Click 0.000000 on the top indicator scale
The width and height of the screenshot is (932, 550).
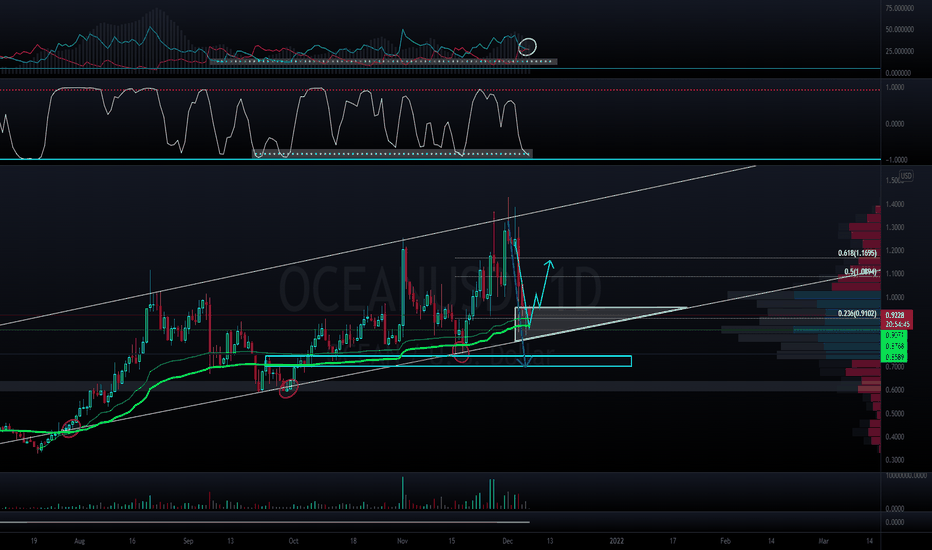pos(898,73)
